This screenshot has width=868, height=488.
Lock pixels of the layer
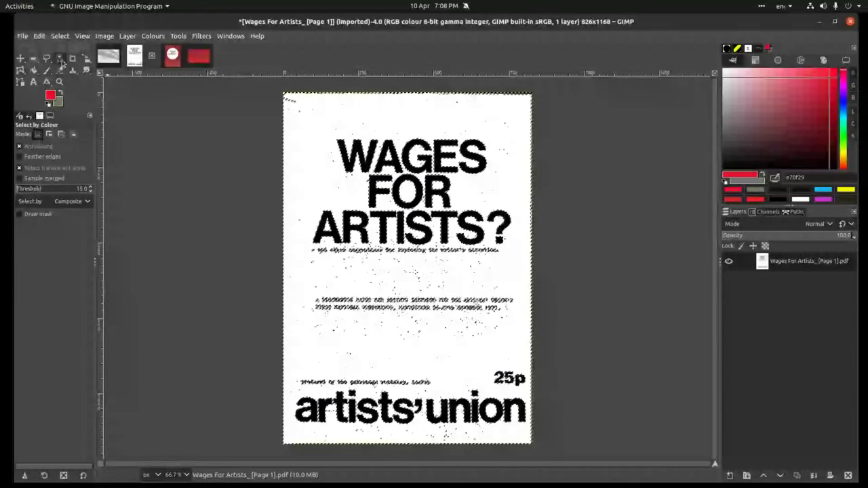click(x=741, y=246)
